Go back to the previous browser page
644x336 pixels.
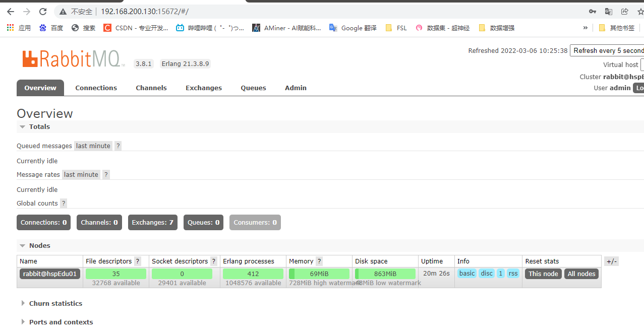[x=11, y=12]
